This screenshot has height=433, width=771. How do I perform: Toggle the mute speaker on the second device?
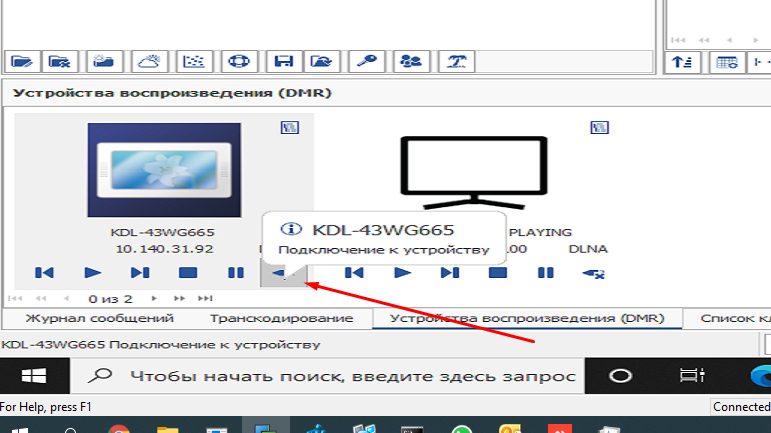click(593, 272)
